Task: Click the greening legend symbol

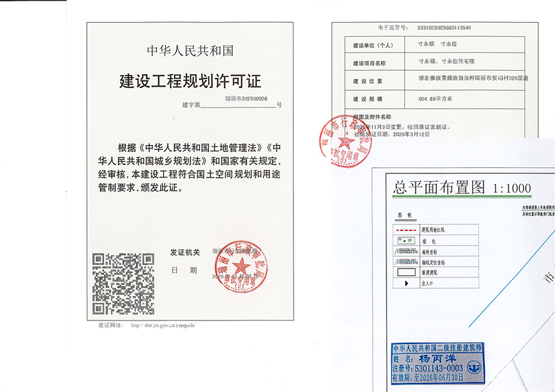Action: (406, 241)
